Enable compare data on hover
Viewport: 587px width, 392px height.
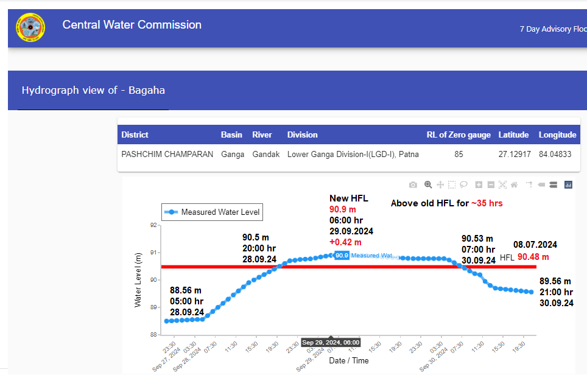(x=554, y=184)
